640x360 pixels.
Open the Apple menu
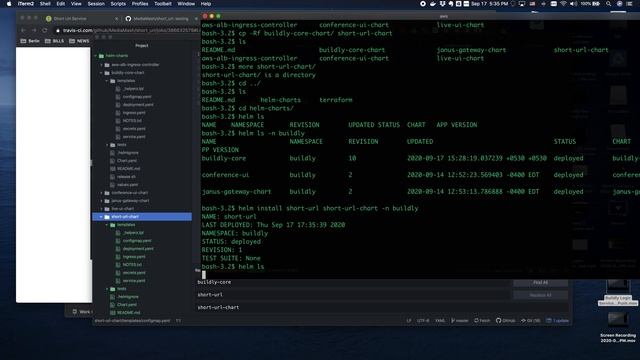pyautogui.click(x=9, y=4)
